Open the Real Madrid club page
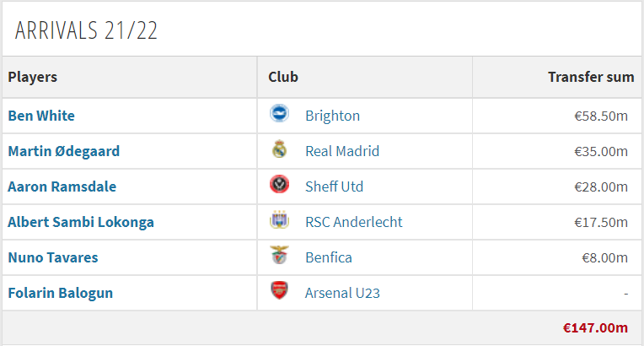Screen dimensions: 644x346 pos(342,151)
